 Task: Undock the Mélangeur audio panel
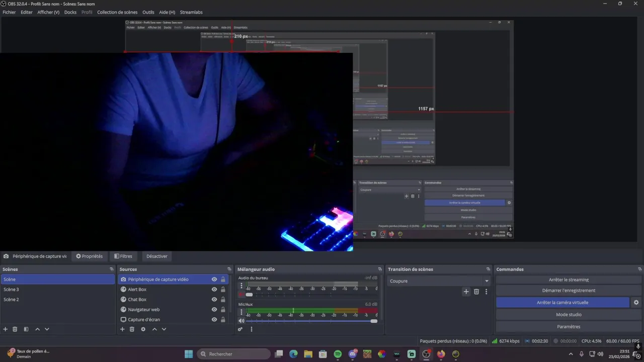tap(380, 269)
